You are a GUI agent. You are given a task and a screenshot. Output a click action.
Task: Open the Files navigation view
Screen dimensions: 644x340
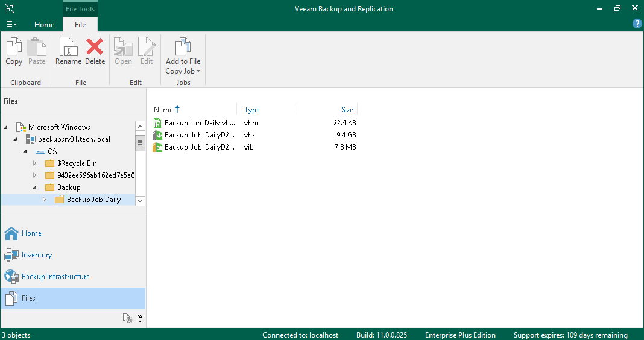click(x=73, y=298)
